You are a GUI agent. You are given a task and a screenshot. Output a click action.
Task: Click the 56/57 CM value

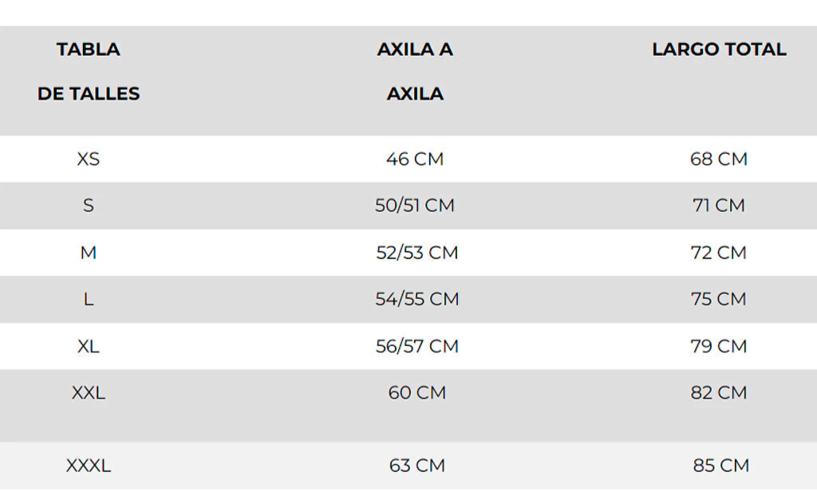tap(417, 346)
